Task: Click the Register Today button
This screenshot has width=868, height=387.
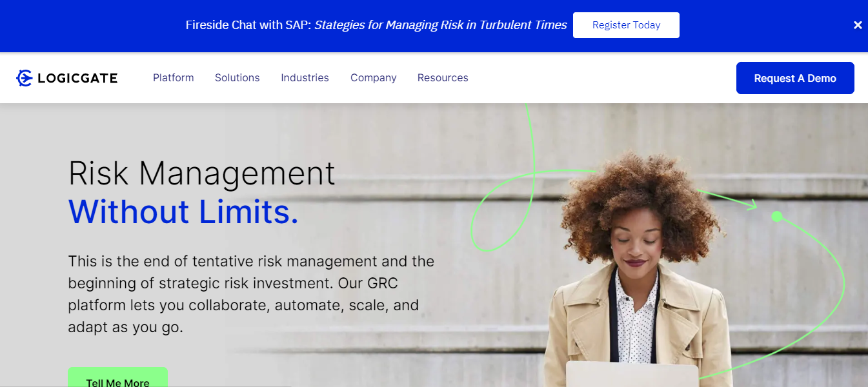Action: [x=626, y=25]
